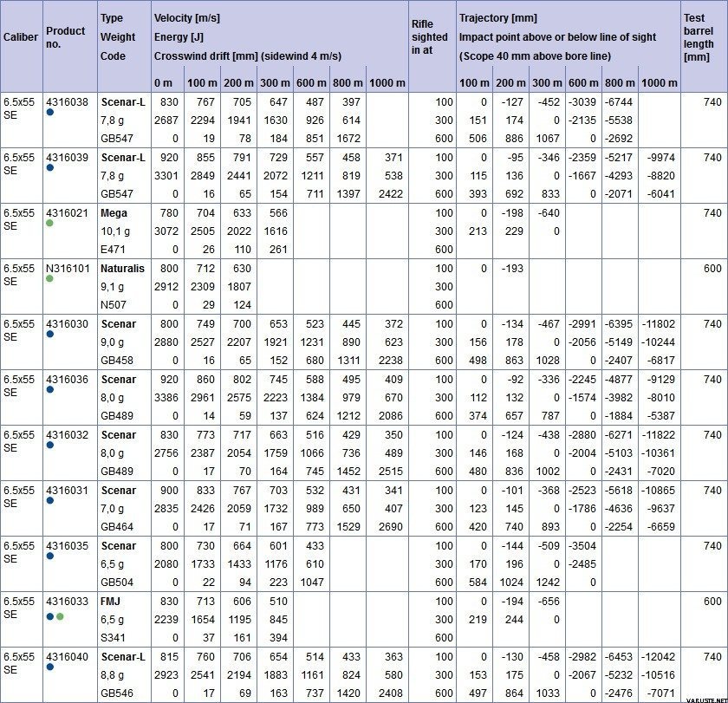The height and width of the screenshot is (703, 728).
Task: Click trajectory value -9974
Action: coord(661,158)
